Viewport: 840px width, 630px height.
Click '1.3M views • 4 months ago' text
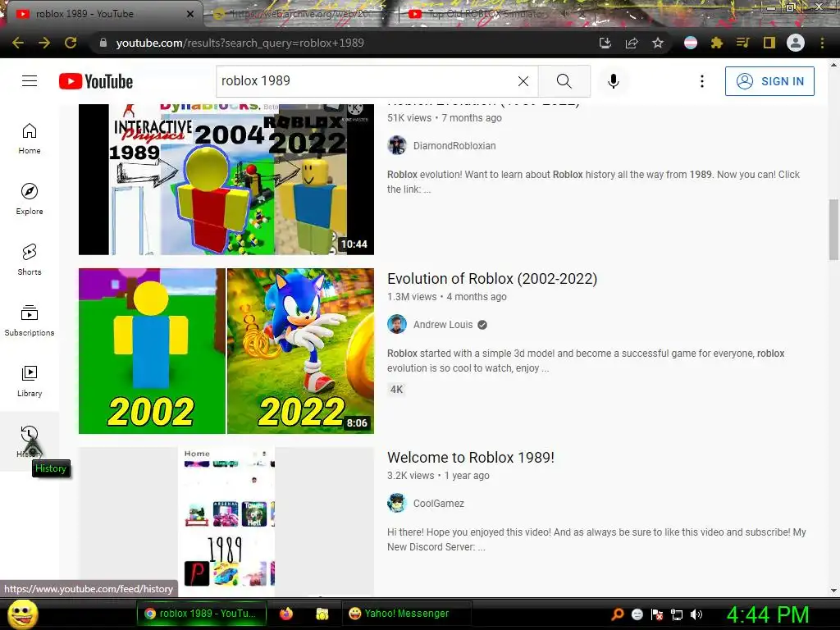pyautogui.click(x=447, y=297)
